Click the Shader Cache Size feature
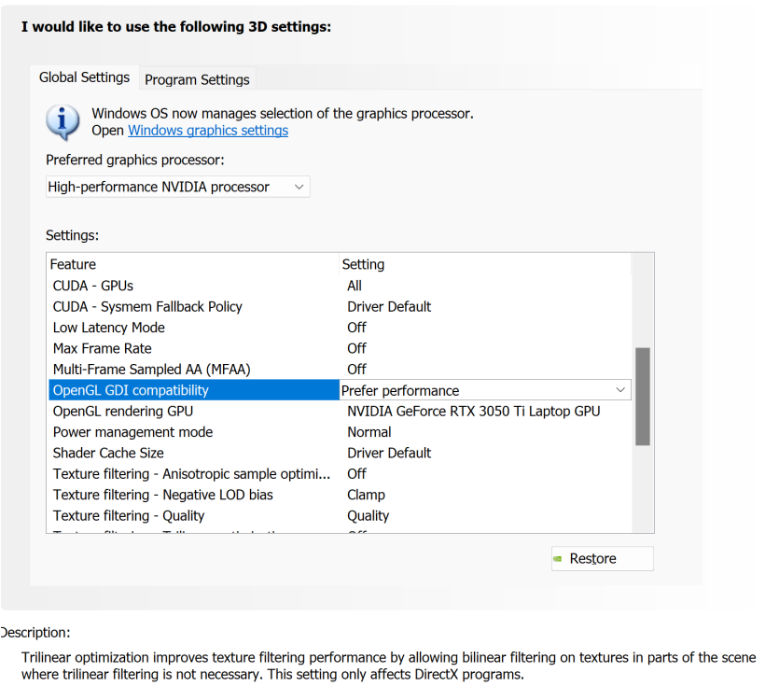Viewport: 779px width, 700px height. pos(108,453)
